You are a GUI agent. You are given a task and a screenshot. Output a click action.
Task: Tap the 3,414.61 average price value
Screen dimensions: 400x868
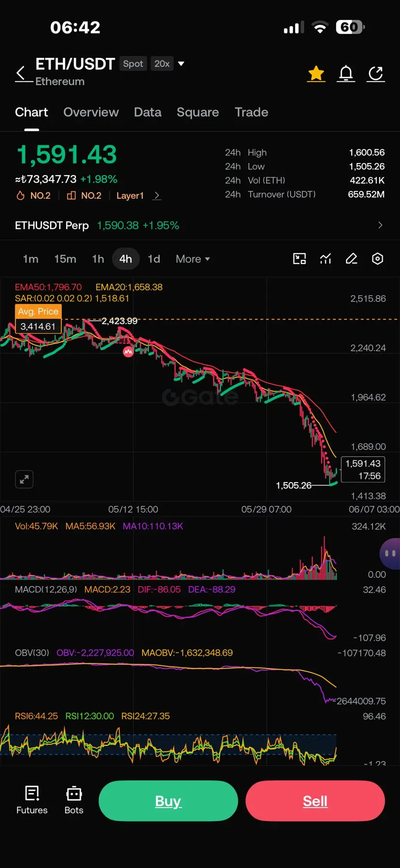coord(38,326)
